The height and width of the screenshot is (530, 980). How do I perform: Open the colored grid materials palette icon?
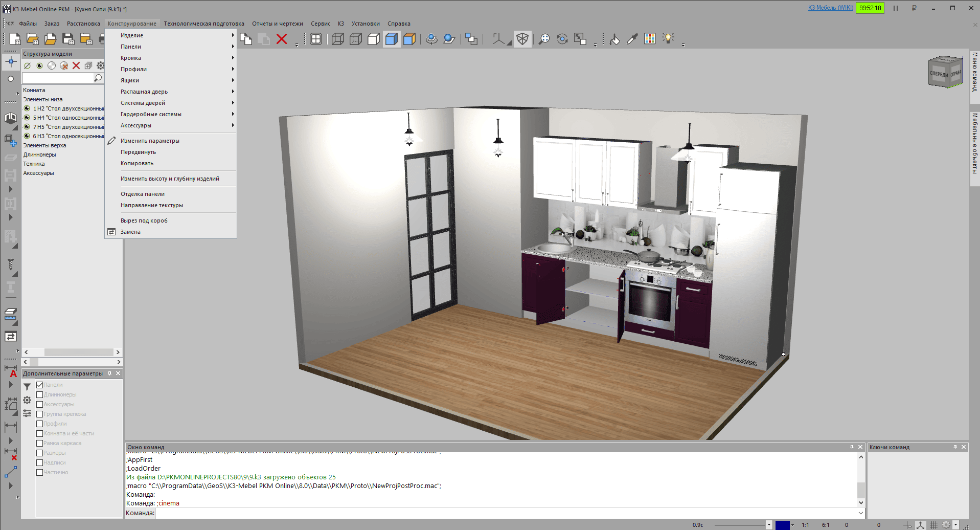650,39
